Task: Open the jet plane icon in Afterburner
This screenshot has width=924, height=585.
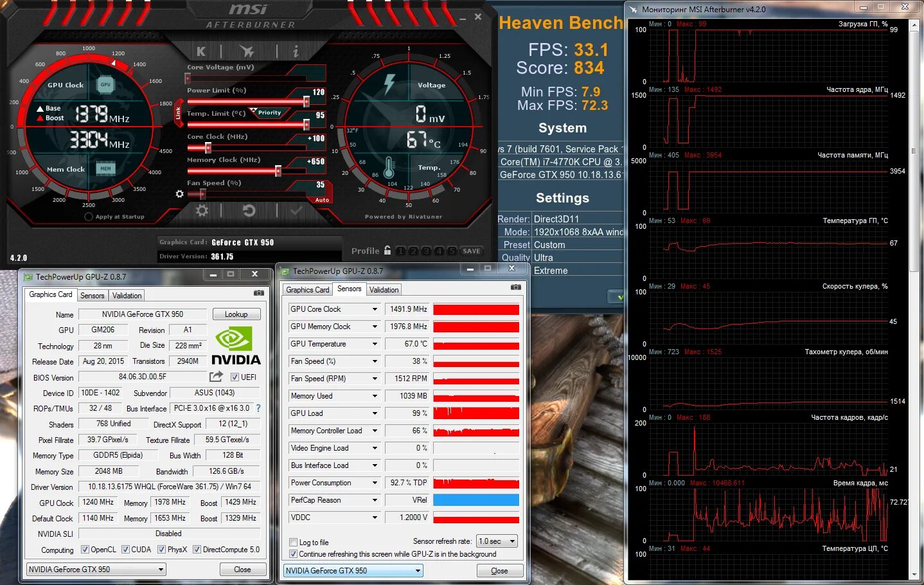Action: coord(247,51)
